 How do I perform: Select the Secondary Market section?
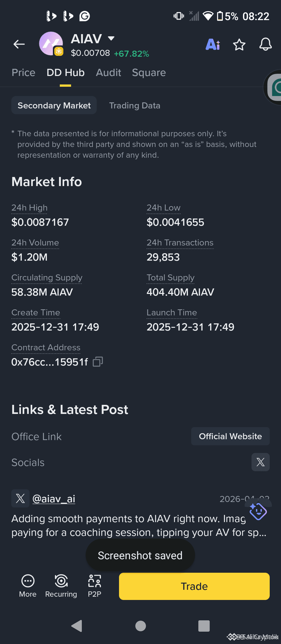tap(54, 105)
